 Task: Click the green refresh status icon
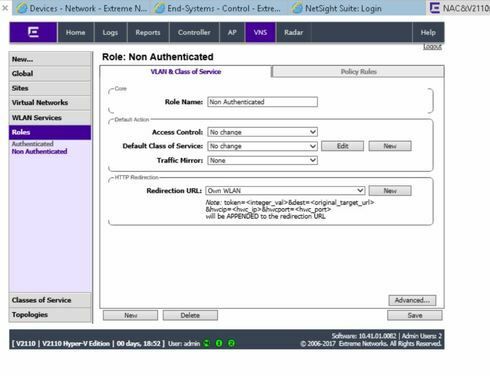(207, 343)
